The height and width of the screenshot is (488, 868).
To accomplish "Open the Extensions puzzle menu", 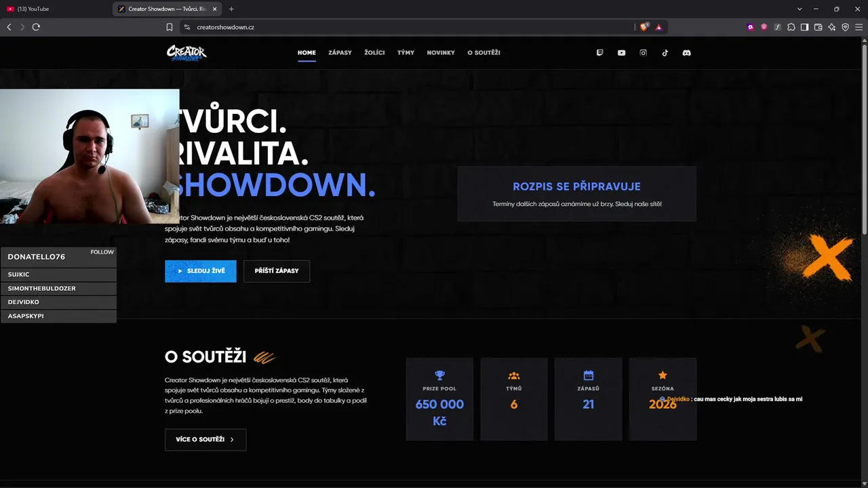I will click(791, 27).
